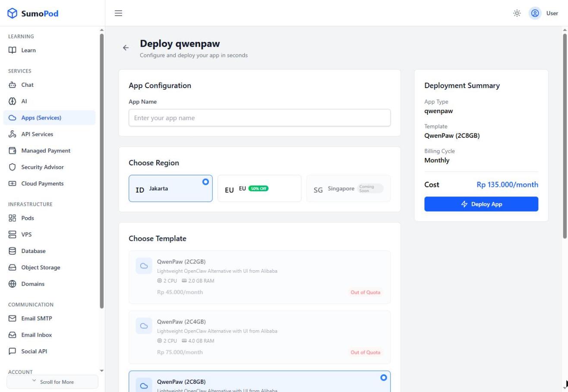Click the Pods grid icon

click(x=13, y=218)
